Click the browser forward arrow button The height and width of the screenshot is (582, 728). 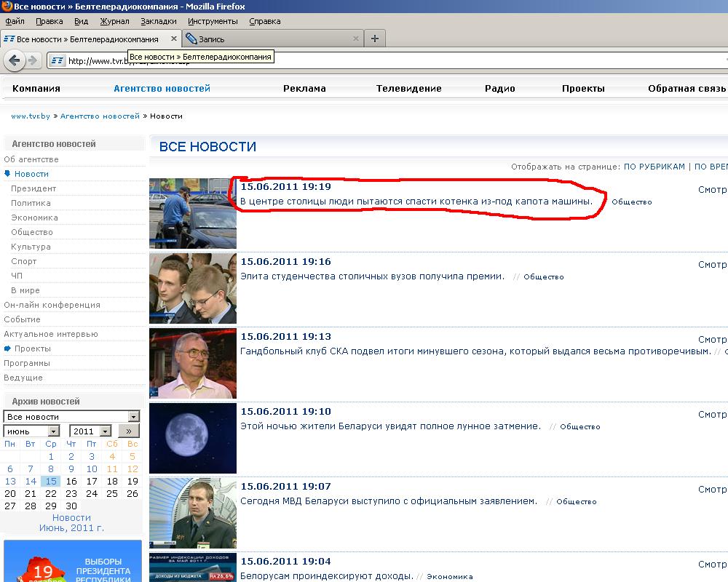[32, 60]
